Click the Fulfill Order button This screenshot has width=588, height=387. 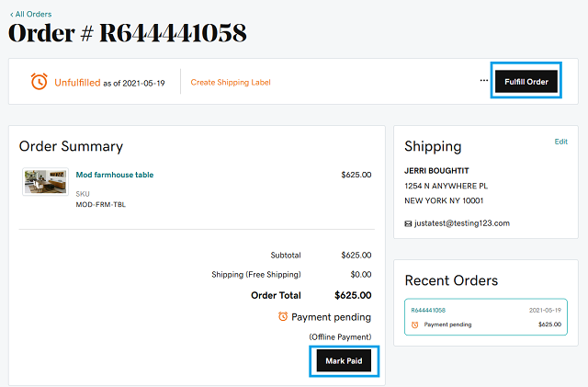(x=526, y=82)
